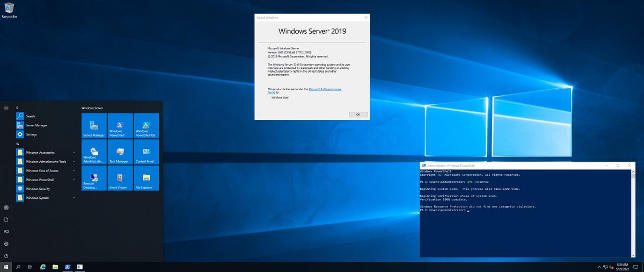This screenshot has height=272, width=644.
Task: Click the letter W header in app list
Action: 18,144
